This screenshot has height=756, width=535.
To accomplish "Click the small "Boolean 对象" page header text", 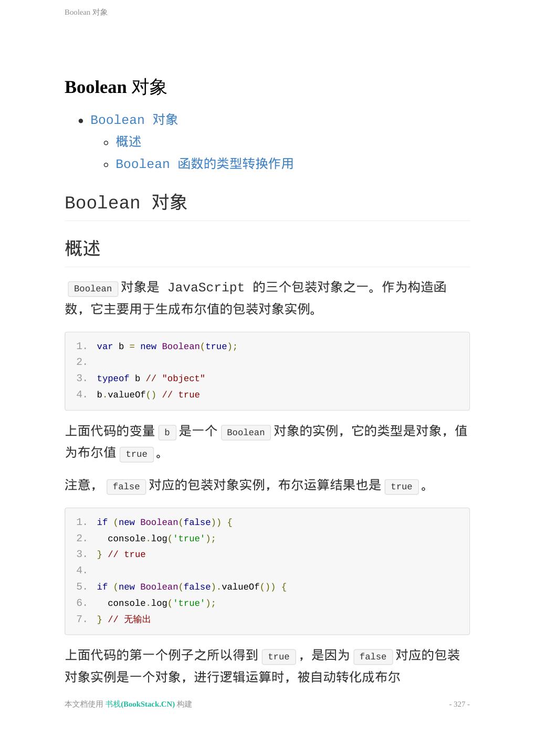I will [86, 12].
